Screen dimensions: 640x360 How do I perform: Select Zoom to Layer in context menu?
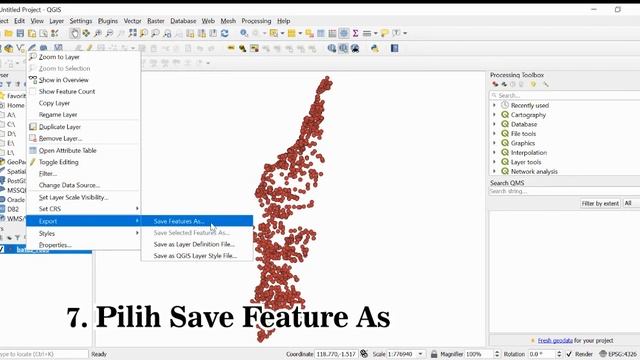pyautogui.click(x=83, y=57)
